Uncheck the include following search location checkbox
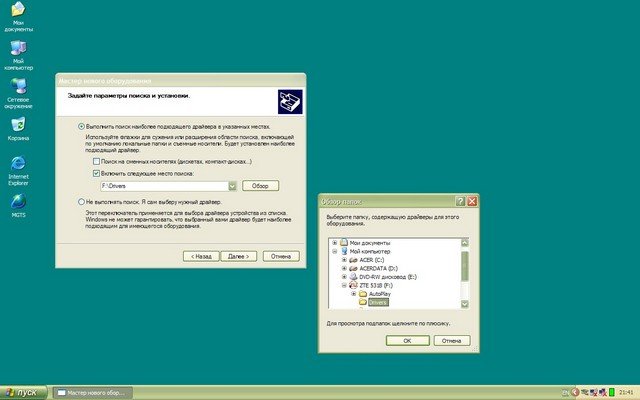Image resolution: width=640 pixels, height=400 pixels. 96,173
